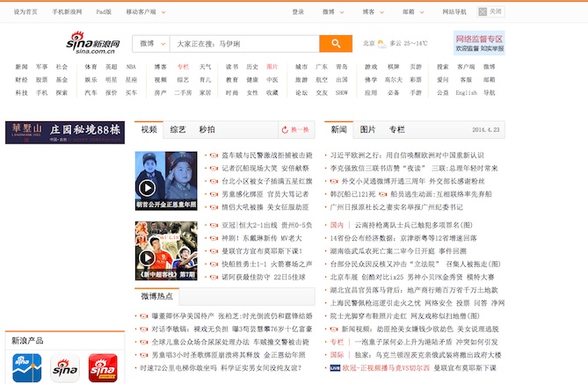Screen dimensions: 588x384
Task: Switch to the 秒拍 tab
Action: coord(207,129)
